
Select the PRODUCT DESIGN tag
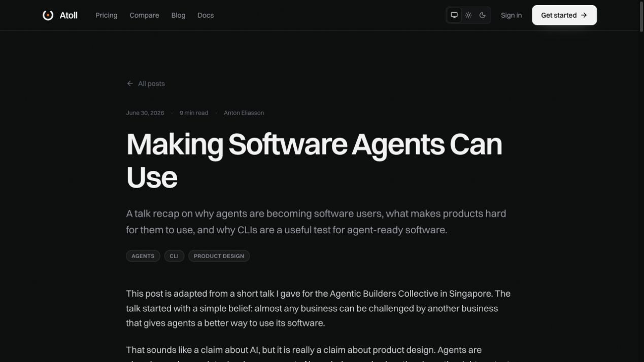pos(219,256)
